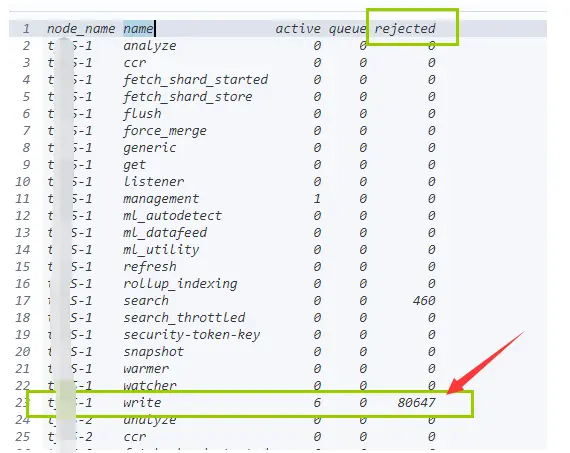Click the active value 1 for management
Image resolution: width=570 pixels, height=453 pixels.
pyautogui.click(x=317, y=199)
